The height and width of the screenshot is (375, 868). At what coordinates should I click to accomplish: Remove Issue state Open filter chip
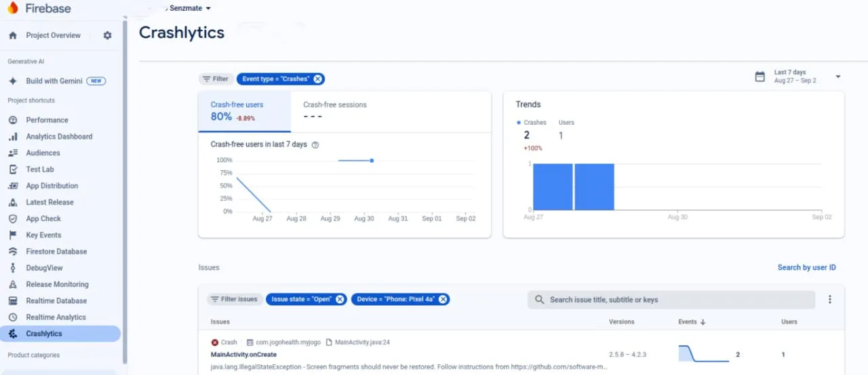(x=340, y=299)
